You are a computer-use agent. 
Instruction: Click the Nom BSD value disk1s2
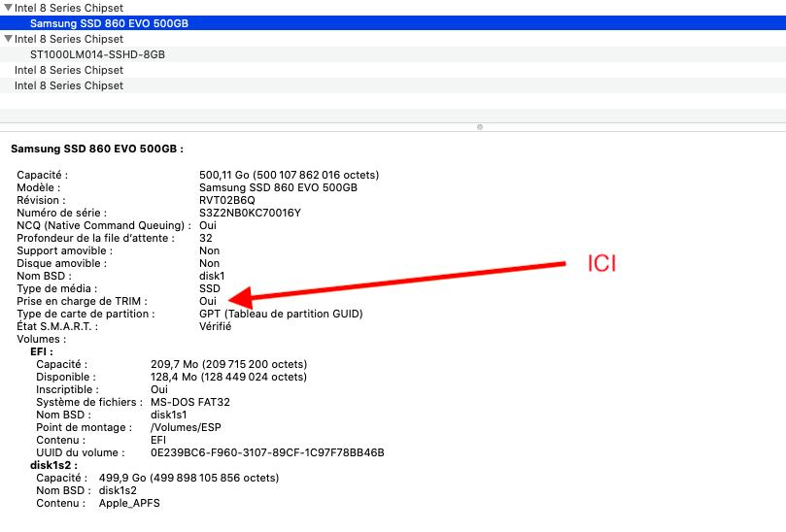pyautogui.click(x=118, y=490)
